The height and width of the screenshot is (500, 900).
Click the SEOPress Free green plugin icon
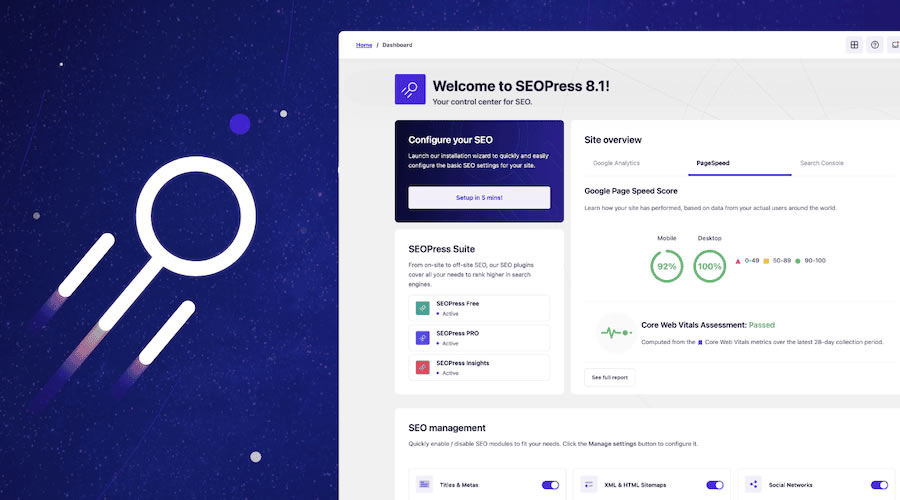point(423,308)
